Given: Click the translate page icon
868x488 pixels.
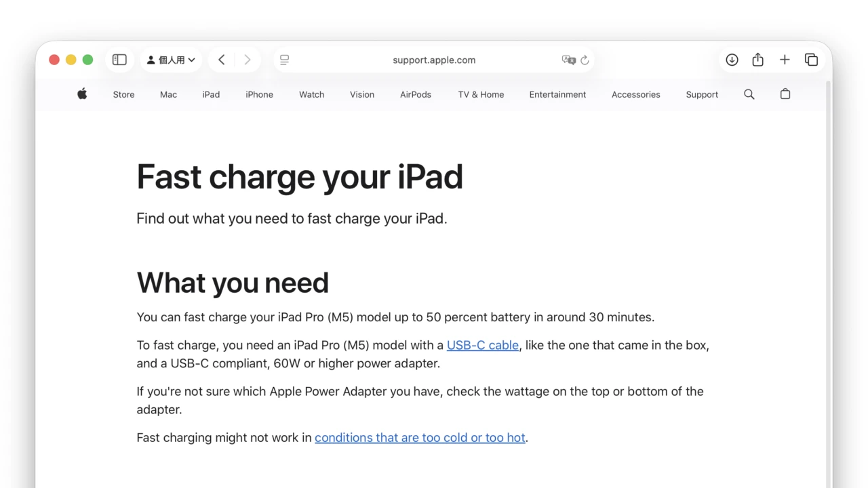Looking at the screenshot, I should click(568, 60).
